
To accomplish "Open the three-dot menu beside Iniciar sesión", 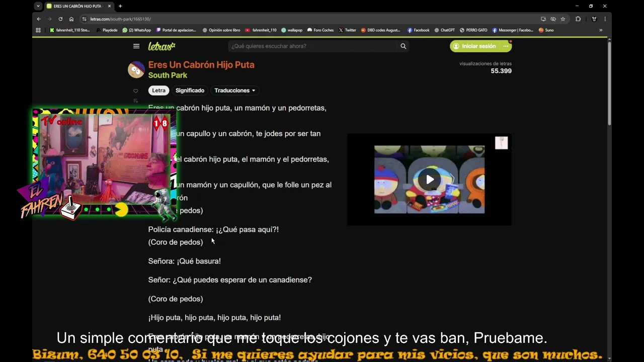I will pos(506,46).
